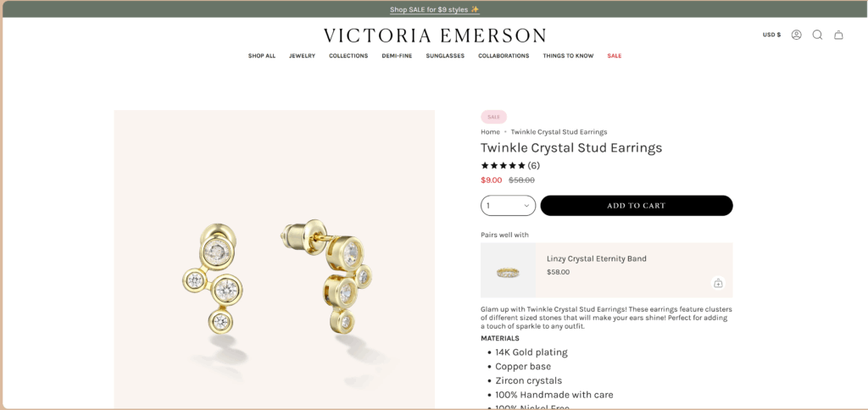Open the COLLECTIONS menu
868x410 pixels.
tap(348, 56)
